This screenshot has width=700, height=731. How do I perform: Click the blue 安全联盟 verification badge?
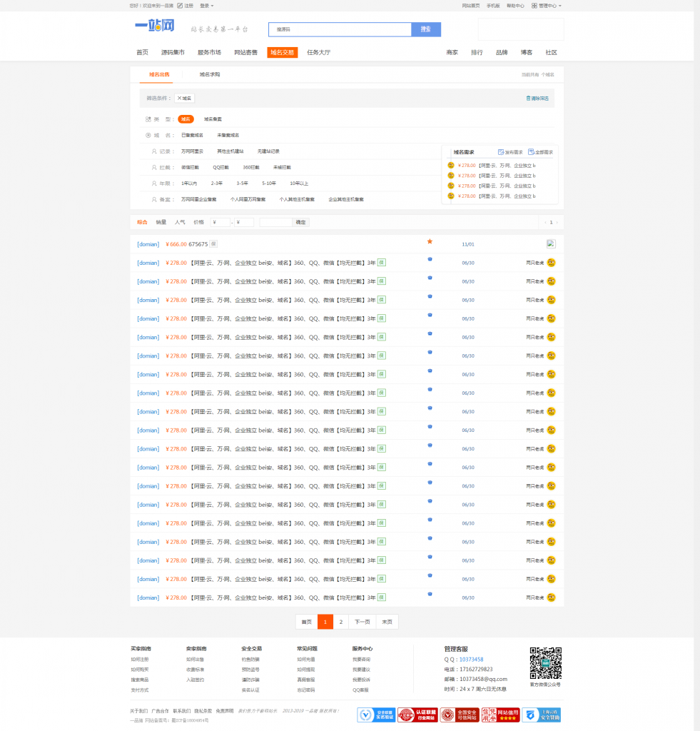pos(377,715)
